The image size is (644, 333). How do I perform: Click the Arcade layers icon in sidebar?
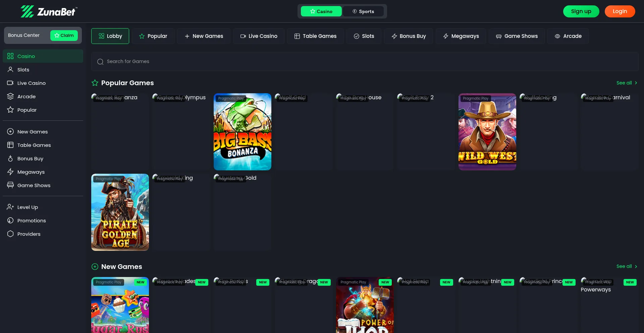click(10, 96)
